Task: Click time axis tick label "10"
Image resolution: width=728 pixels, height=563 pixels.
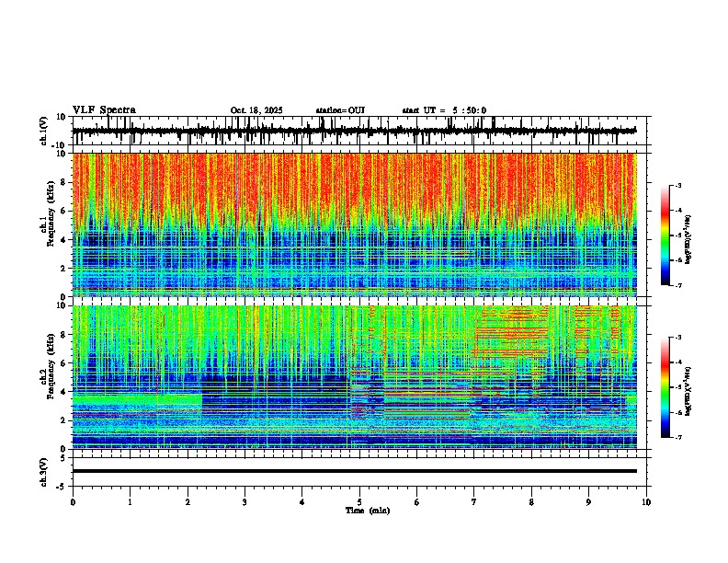Action: (x=646, y=502)
